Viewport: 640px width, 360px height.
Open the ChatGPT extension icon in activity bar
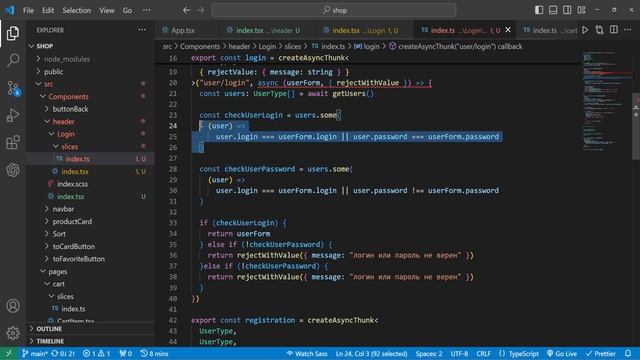pyautogui.click(x=13, y=170)
